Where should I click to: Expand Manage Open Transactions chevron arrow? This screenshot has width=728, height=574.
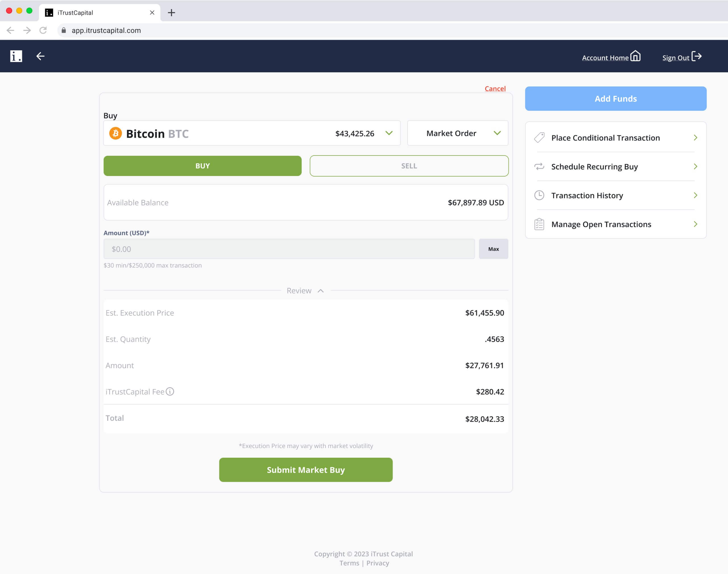point(695,224)
